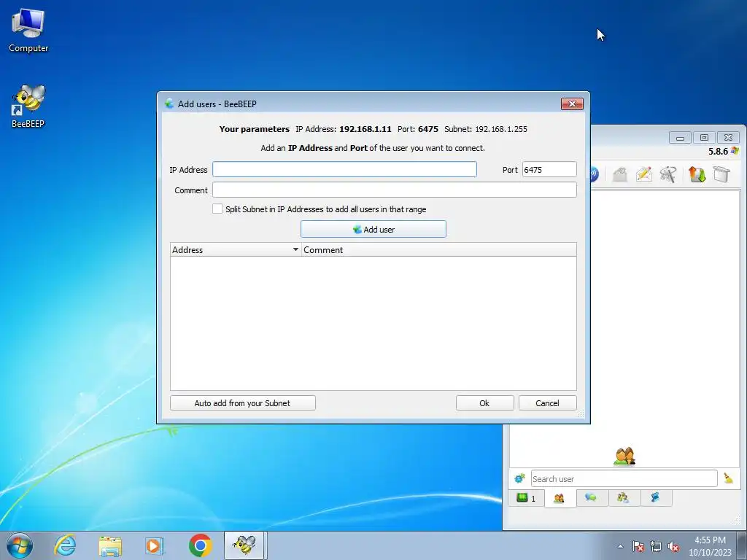Click the IP Address input field
747x560 pixels.
[344, 169]
